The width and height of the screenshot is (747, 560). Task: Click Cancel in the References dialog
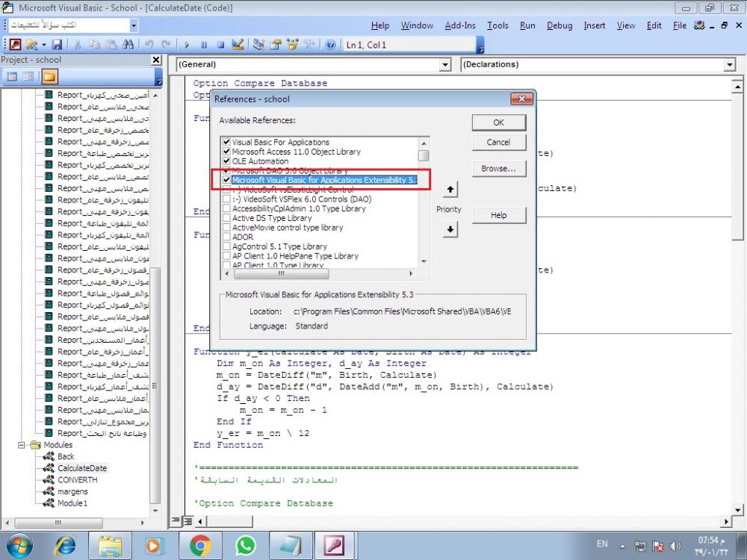pyautogui.click(x=499, y=143)
